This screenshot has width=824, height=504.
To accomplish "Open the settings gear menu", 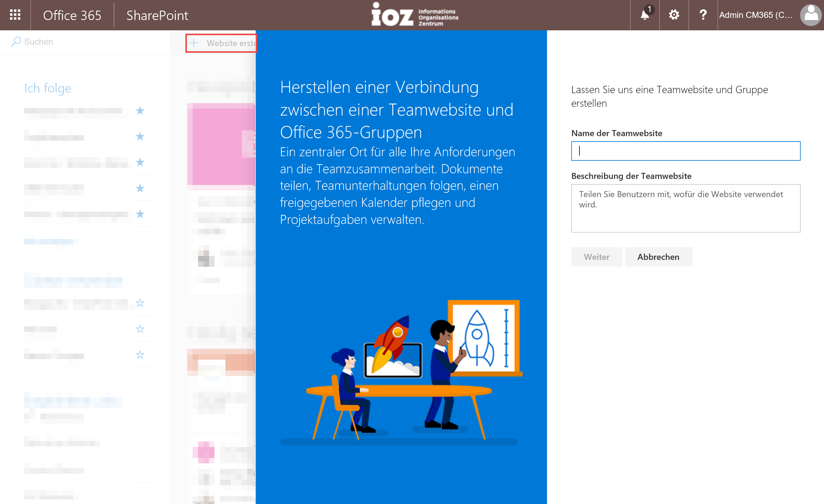I will coord(674,15).
